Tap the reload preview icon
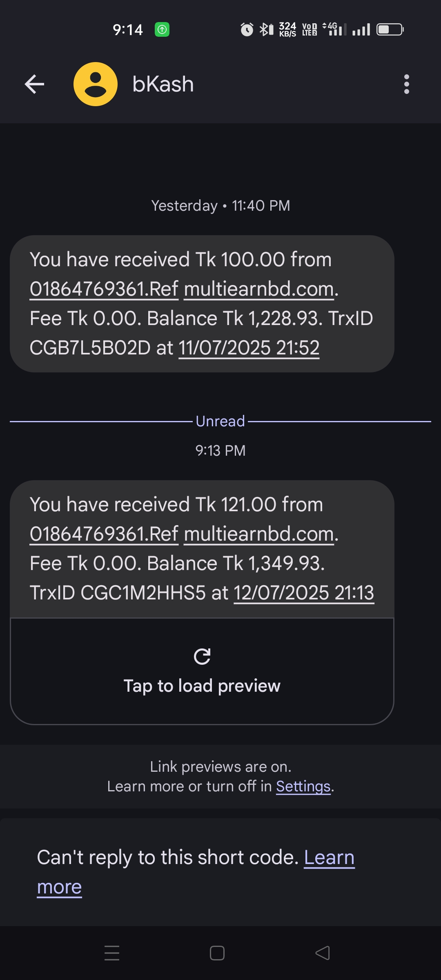 click(x=202, y=657)
